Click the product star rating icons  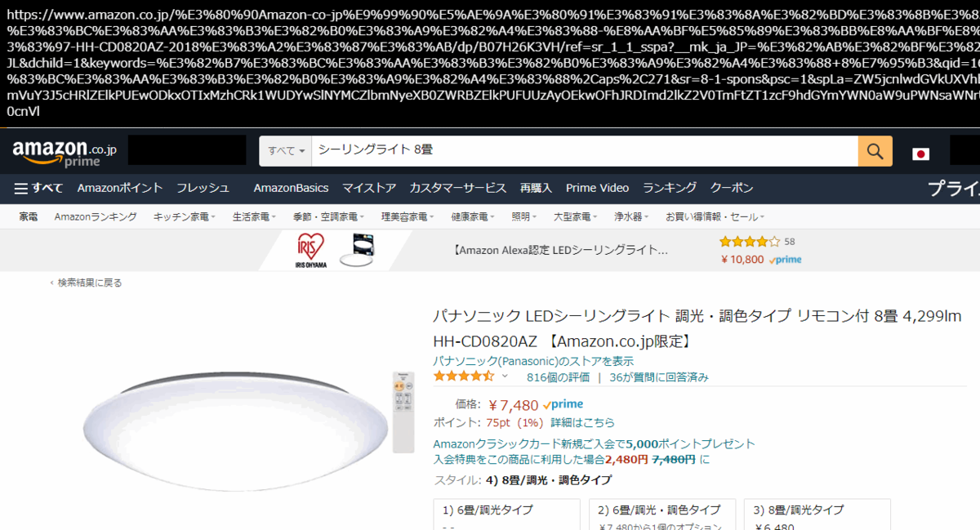(x=464, y=376)
